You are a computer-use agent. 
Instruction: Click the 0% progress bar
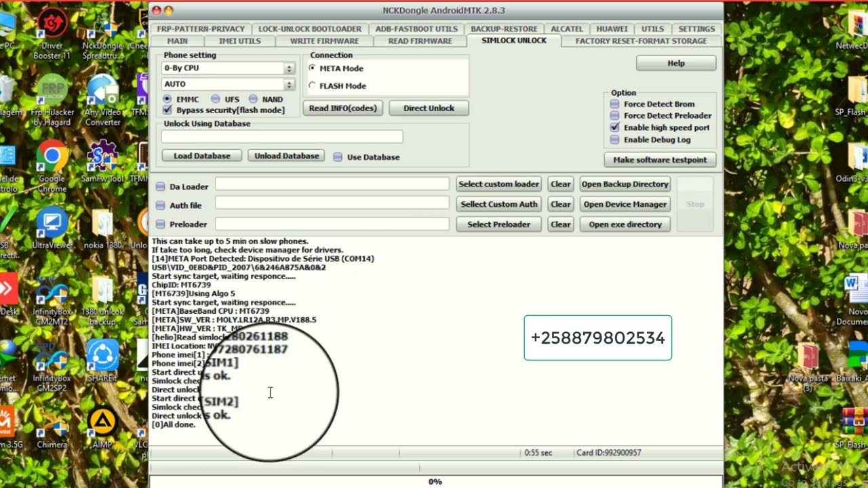click(x=435, y=482)
